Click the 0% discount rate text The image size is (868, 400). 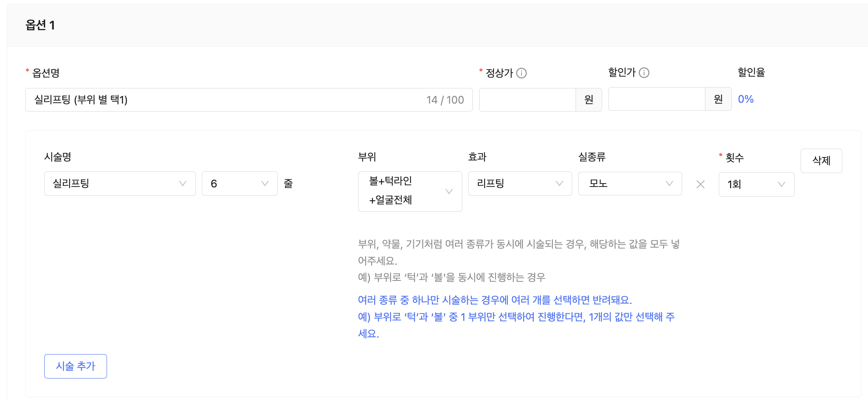pyautogui.click(x=745, y=99)
